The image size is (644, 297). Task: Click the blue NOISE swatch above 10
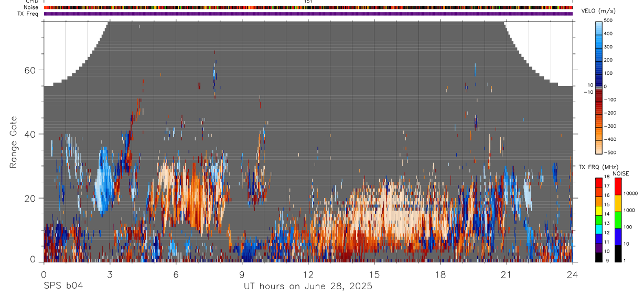click(x=617, y=237)
